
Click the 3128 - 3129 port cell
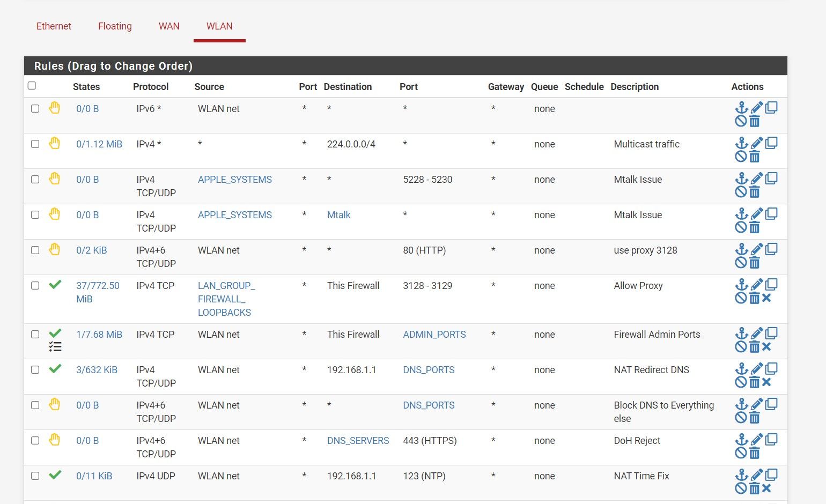pyautogui.click(x=427, y=286)
